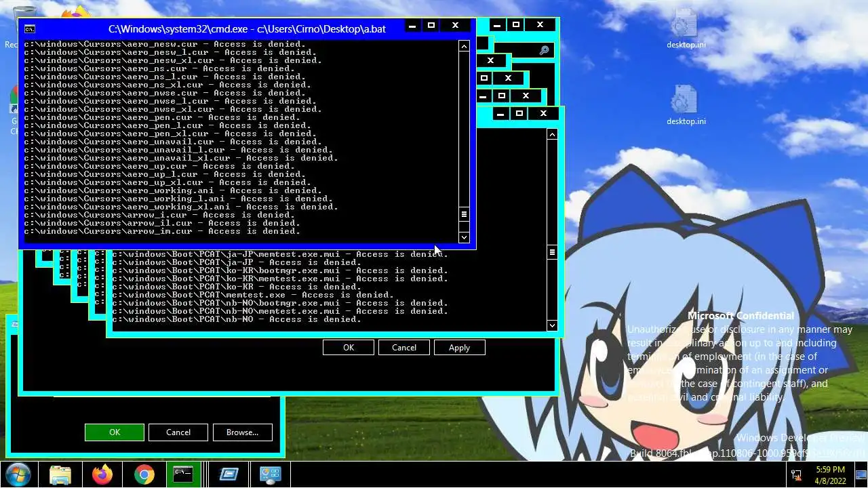Screen dimensions: 868x488
Task: Click the aero_working_xl.ani access denied line
Action: pos(181,207)
